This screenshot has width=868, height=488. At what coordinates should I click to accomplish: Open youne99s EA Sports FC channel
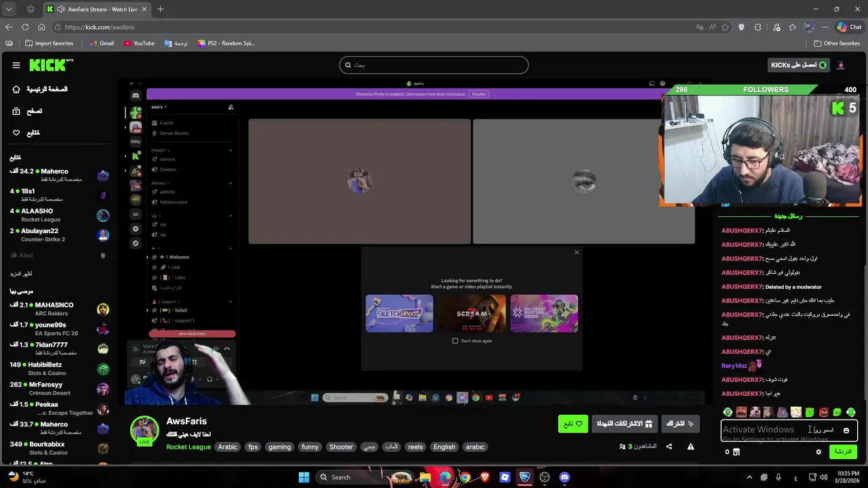(x=59, y=329)
